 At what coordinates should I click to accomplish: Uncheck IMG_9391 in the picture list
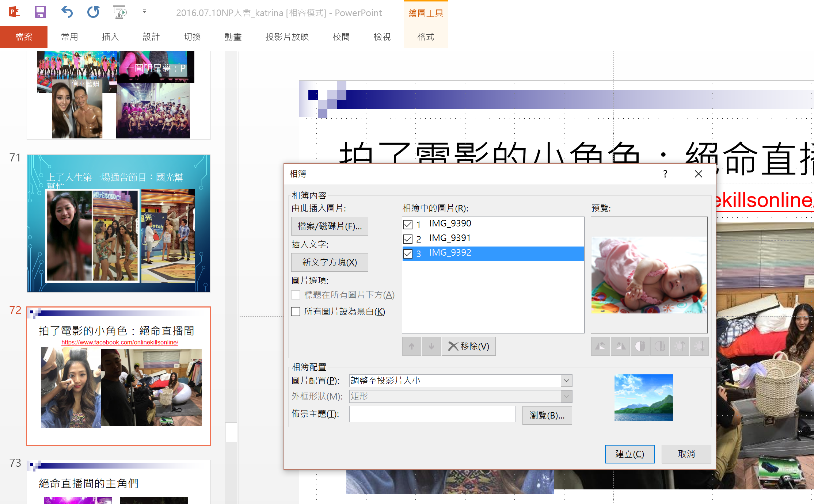point(408,239)
